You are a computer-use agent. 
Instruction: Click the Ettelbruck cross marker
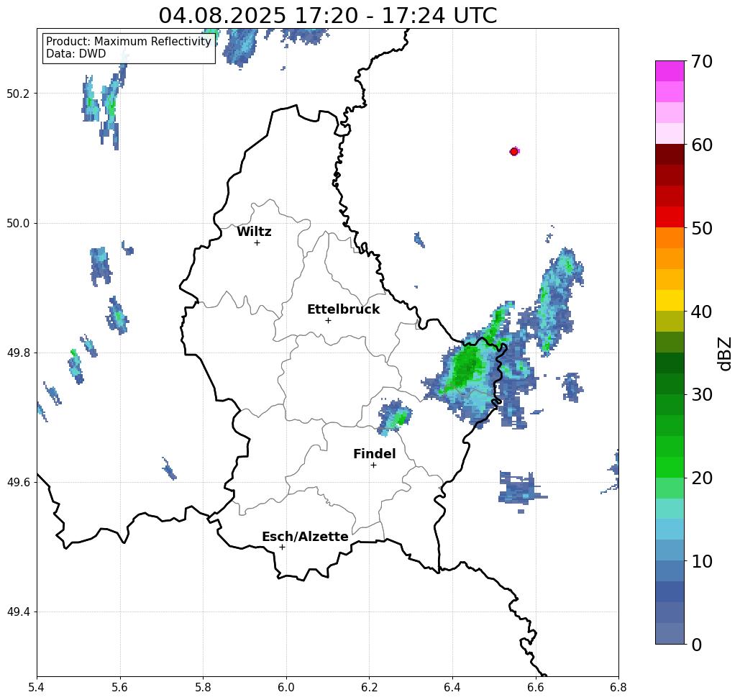pyautogui.click(x=328, y=320)
